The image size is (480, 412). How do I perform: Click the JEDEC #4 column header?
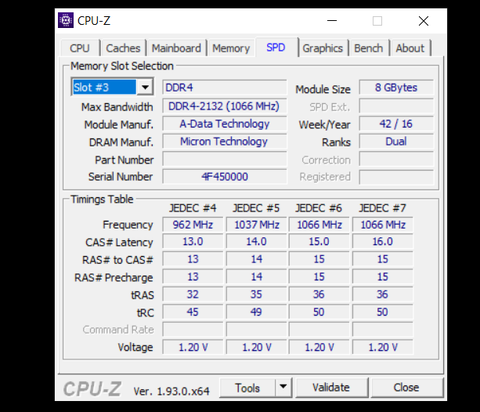coord(193,208)
